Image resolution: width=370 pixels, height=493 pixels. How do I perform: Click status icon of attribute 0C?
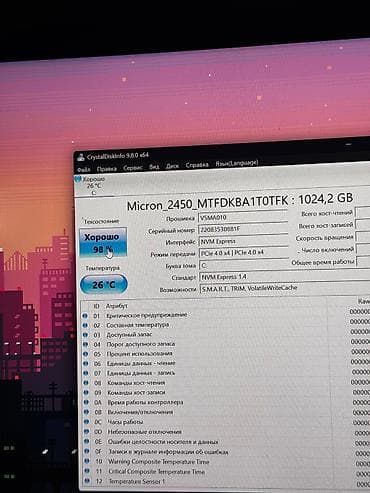87,422
